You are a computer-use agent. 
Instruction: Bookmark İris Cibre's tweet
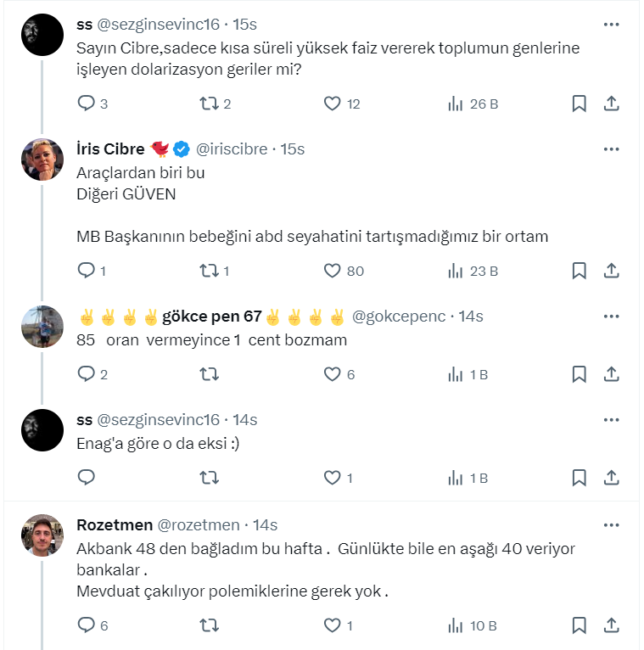click(579, 272)
